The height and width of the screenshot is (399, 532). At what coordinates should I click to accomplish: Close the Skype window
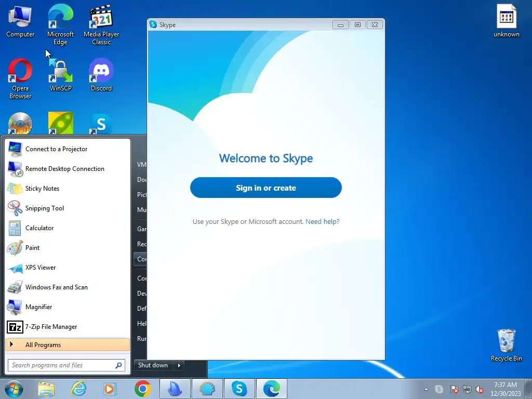(375, 25)
